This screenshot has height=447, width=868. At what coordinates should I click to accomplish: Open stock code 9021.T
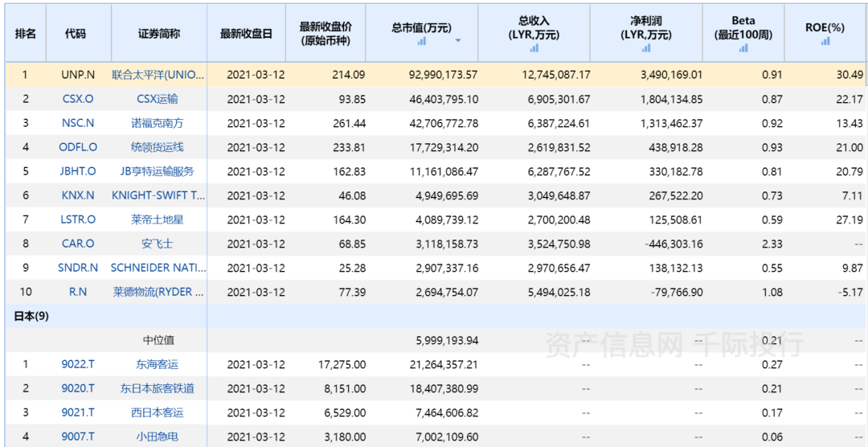tap(79, 412)
